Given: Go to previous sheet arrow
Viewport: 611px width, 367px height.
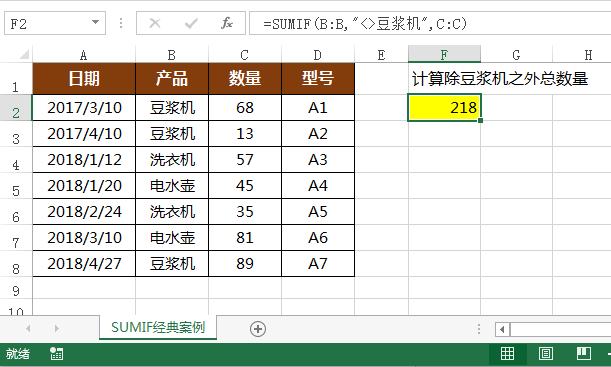Looking at the screenshot, I should tap(28, 328).
